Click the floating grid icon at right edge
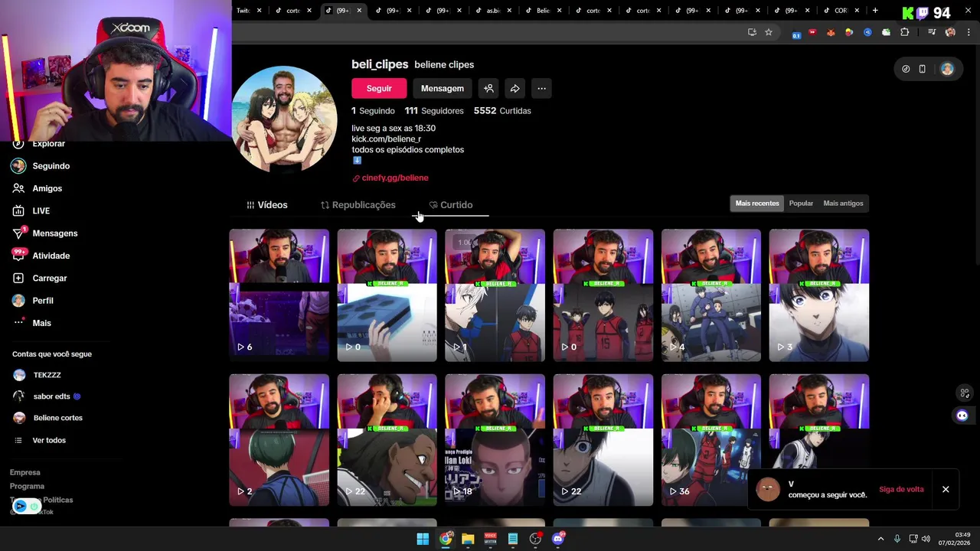Screen dimensions: 980x551 coord(965,393)
